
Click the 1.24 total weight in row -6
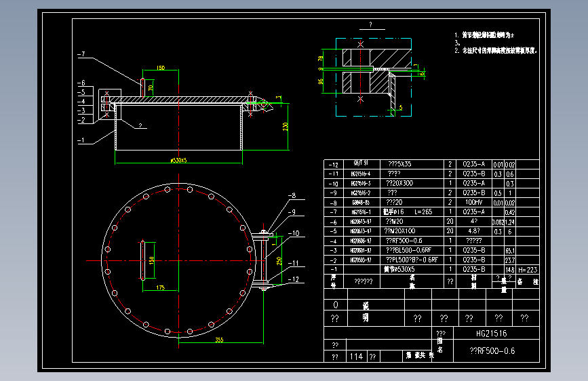pyautogui.click(x=510, y=222)
